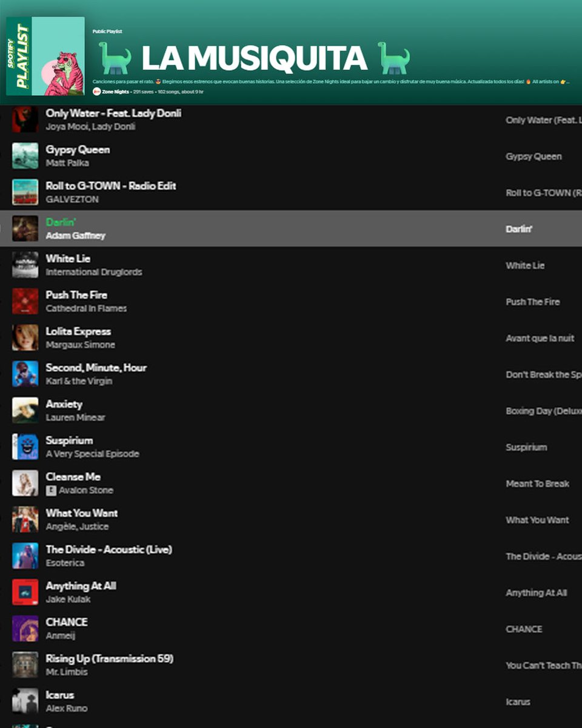The width and height of the screenshot is (582, 728).
Task: Click Roll to G-TOWN cover thumbnail
Action: (25, 192)
